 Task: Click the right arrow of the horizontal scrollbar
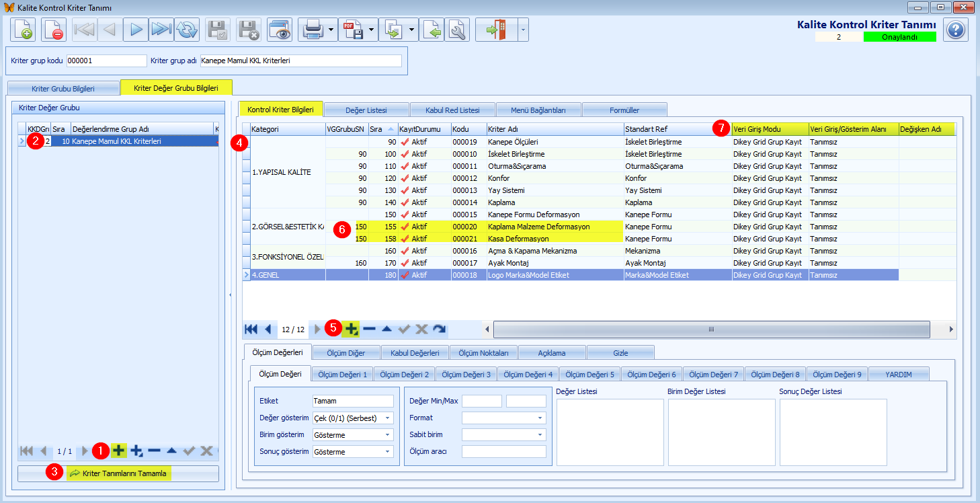[950, 330]
